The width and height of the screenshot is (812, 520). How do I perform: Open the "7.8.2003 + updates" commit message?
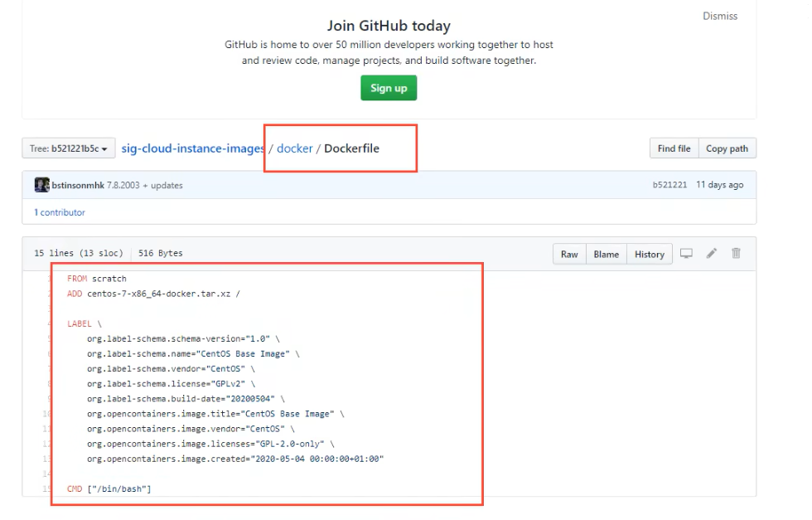[145, 186]
